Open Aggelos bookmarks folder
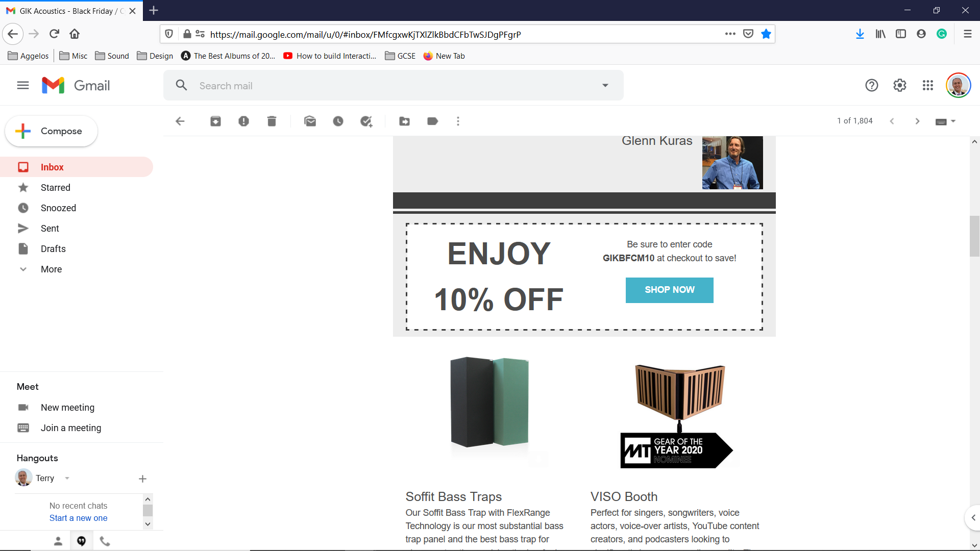 pyautogui.click(x=29, y=56)
